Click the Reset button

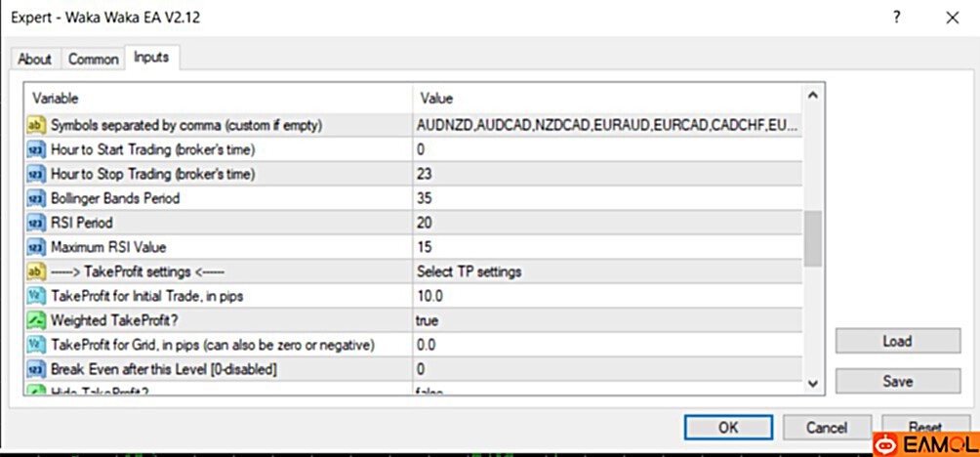[925, 427]
